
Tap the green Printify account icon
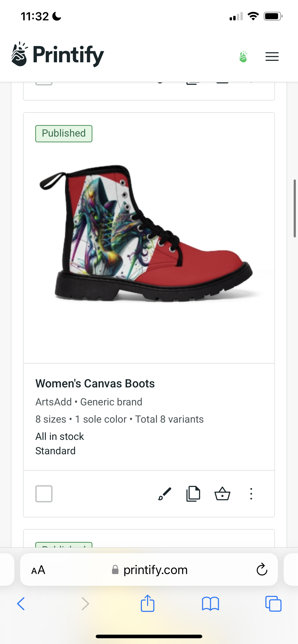pyautogui.click(x=243, y=57)
